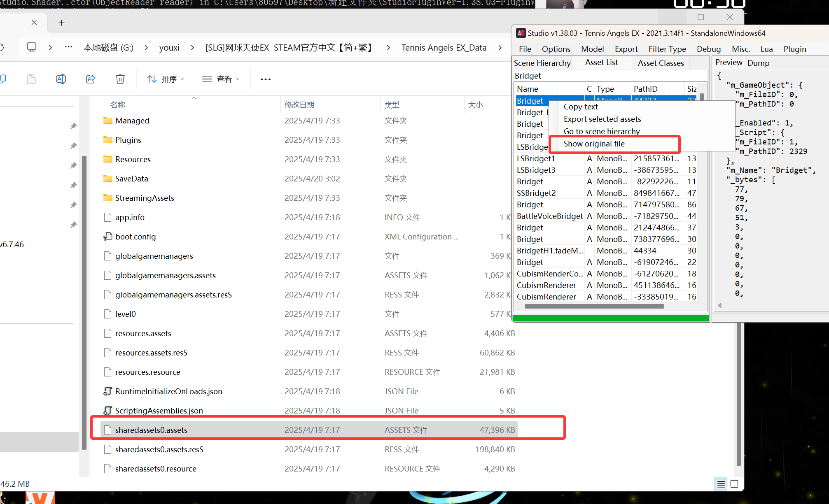The image size is (829, 504).
Task: Expand chevron before the breadcrumb ellipsis
Action: [x=50, y=48]
